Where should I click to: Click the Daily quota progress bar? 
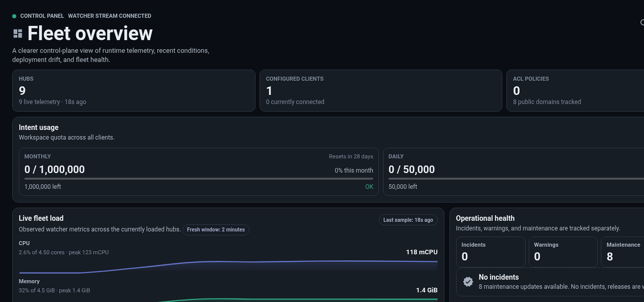(516, 179)
